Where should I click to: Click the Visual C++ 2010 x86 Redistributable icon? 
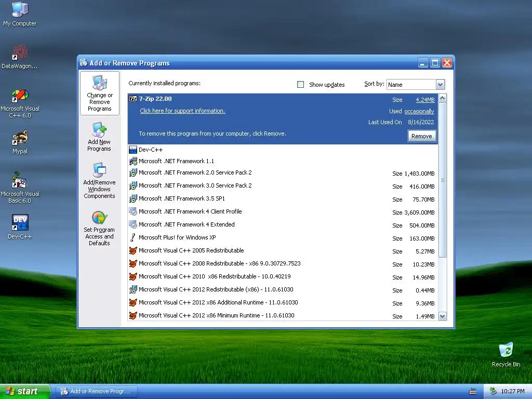(x=133, y=276)
